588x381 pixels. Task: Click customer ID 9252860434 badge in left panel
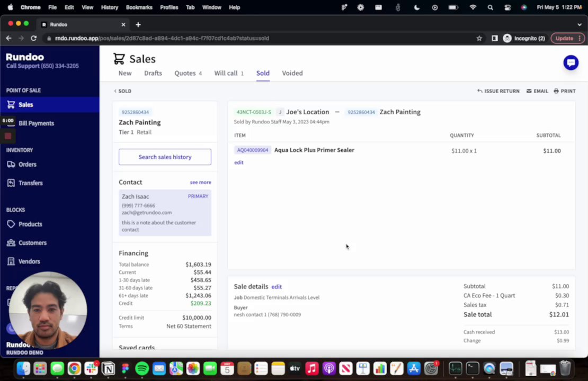coord(136,112)
